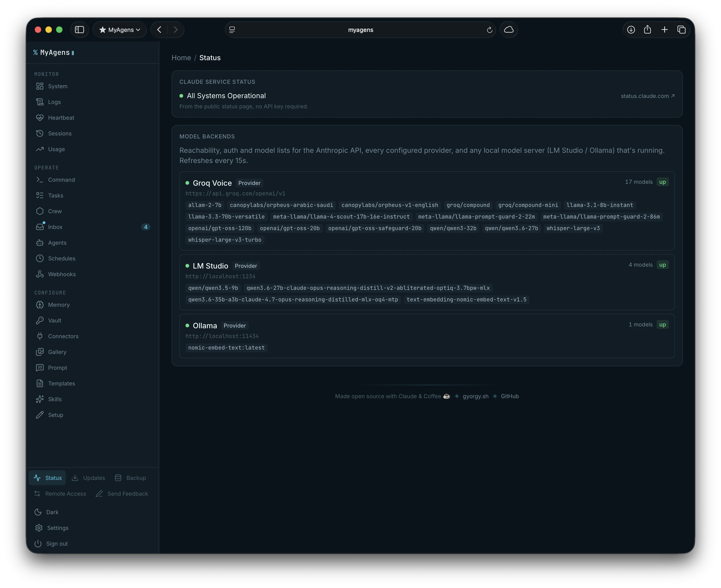Switch to the Backup tab

pos(130,478)
